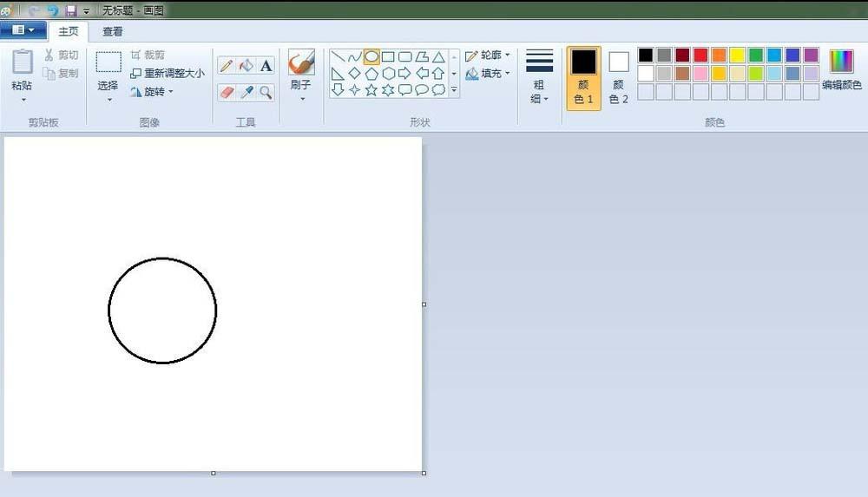
Task: Select the five-point star shape
Action: tap(372, 89)
